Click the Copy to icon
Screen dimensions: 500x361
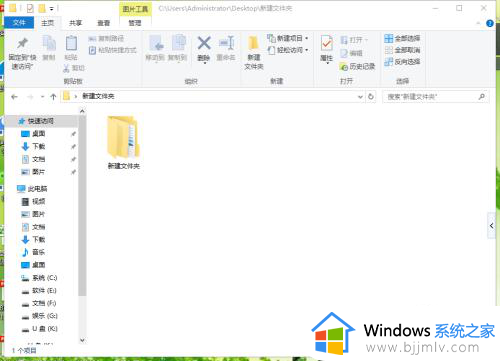pyautogui.click(x=178, y=43)
